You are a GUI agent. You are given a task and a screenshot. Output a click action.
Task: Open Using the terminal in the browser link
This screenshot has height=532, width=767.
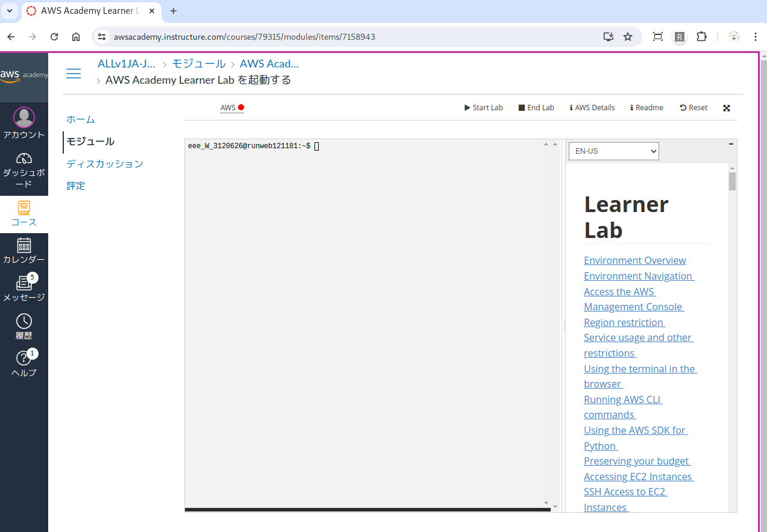pyautogui.click(x=640, y=377)
